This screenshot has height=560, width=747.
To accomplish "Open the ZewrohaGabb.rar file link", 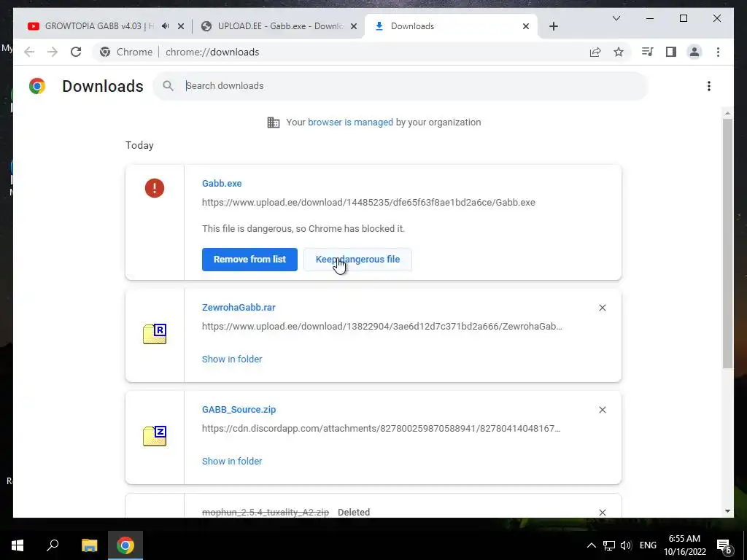I will pos(239,308).
